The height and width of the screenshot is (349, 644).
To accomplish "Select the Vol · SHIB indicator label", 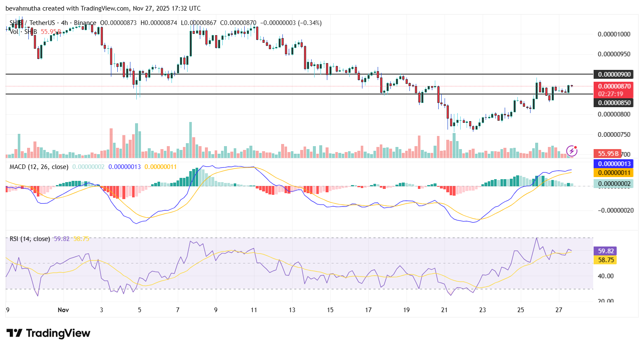I will pos(23,31).
